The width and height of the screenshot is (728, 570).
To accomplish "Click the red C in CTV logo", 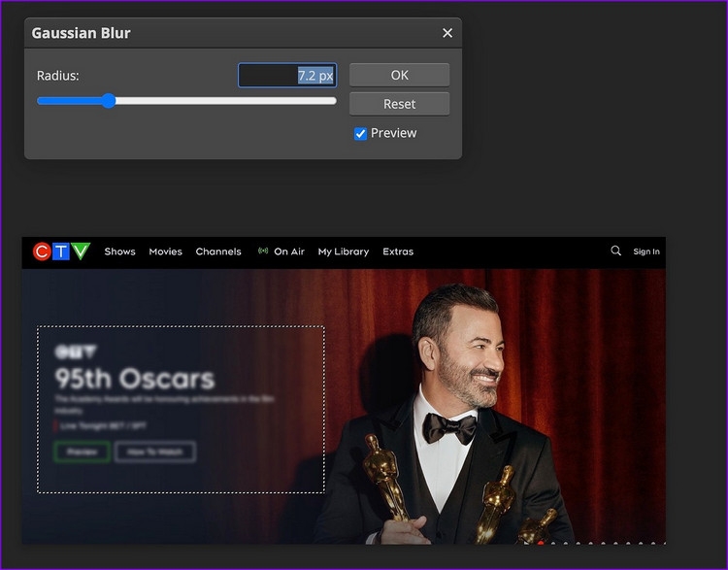I will click(x=42, y=251).
